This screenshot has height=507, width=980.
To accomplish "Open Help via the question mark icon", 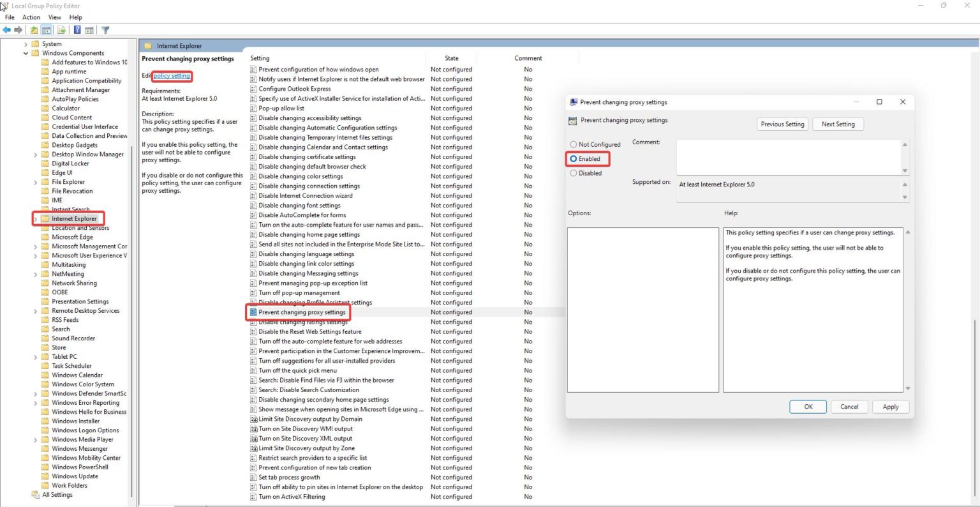I will click(77, 29).
